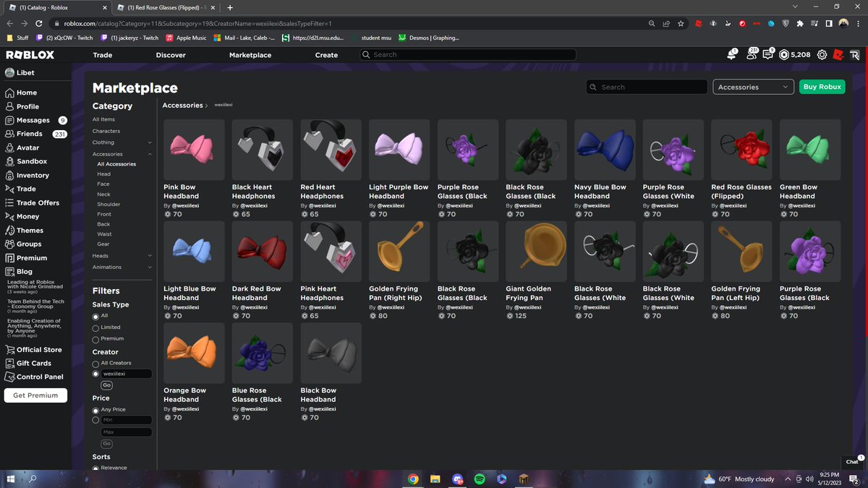The width and height of the screenshot is (868, 488).
Task: Open the Accessories category dropdown
Action: tap(753, 87)
